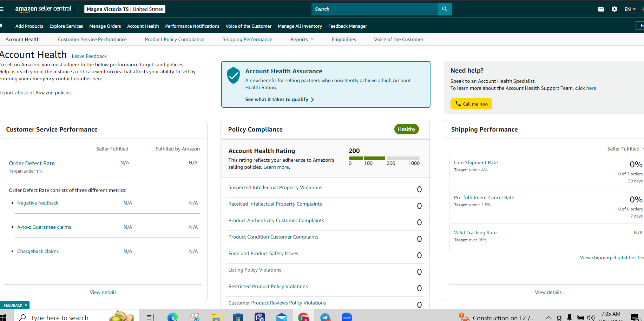Close the FEEDBACK tab with its X
The width and height of the screenshot is (644, 321).
(x=26, y=305)
